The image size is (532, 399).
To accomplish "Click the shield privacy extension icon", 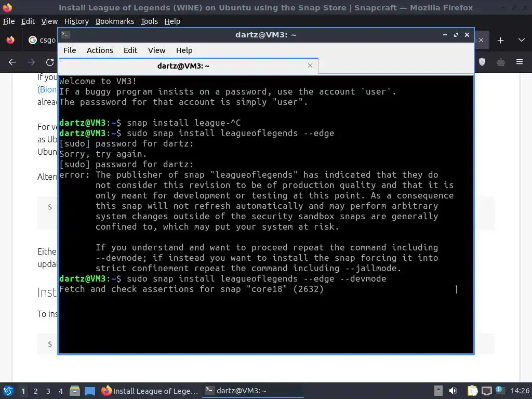I will tap(482, 62).
